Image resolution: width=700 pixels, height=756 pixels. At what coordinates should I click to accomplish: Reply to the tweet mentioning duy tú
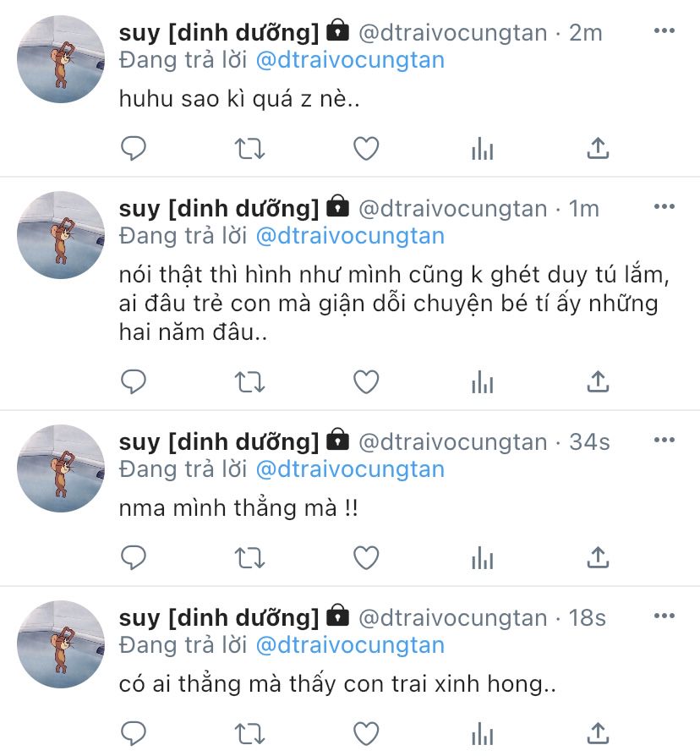tap(133, 382)
